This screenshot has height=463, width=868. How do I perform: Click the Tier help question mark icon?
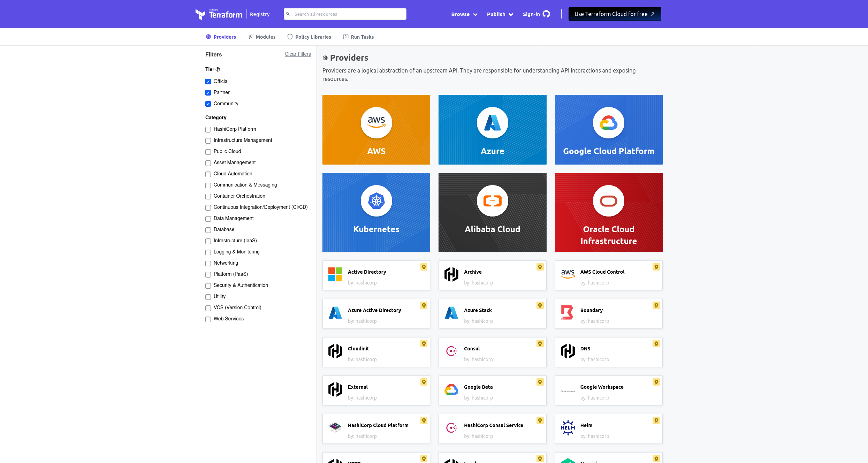pyautogui.click(x=218, y=69)
